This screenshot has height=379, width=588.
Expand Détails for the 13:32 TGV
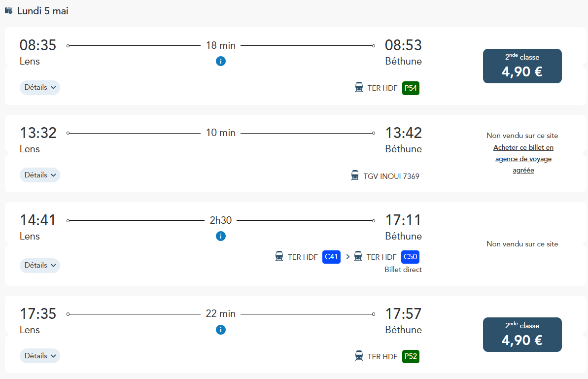(x=40, y=175)
